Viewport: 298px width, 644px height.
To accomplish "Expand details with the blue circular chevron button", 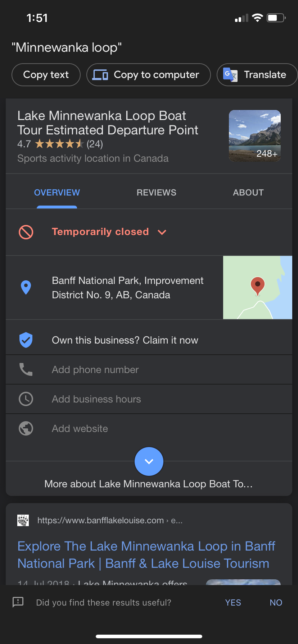I will (149, 461).
